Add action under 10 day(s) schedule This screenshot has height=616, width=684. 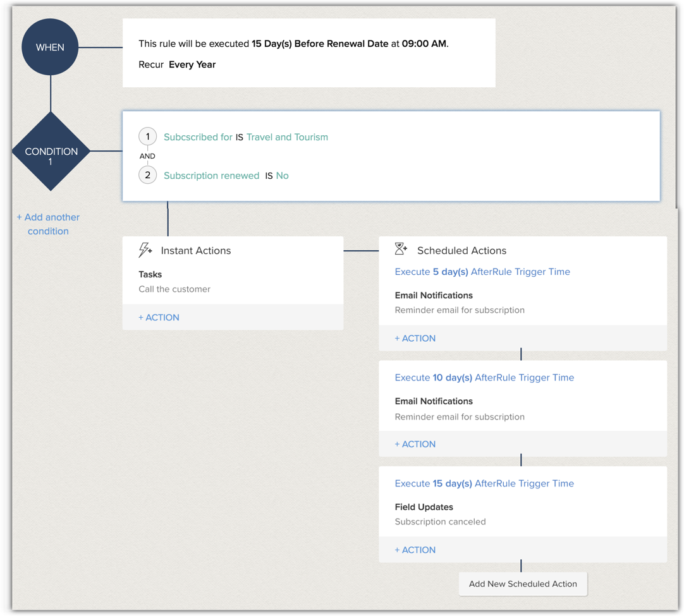[415, 444]
